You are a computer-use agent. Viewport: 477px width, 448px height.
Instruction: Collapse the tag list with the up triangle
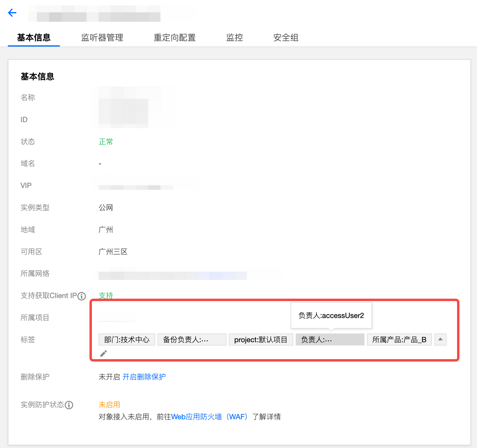440,339
